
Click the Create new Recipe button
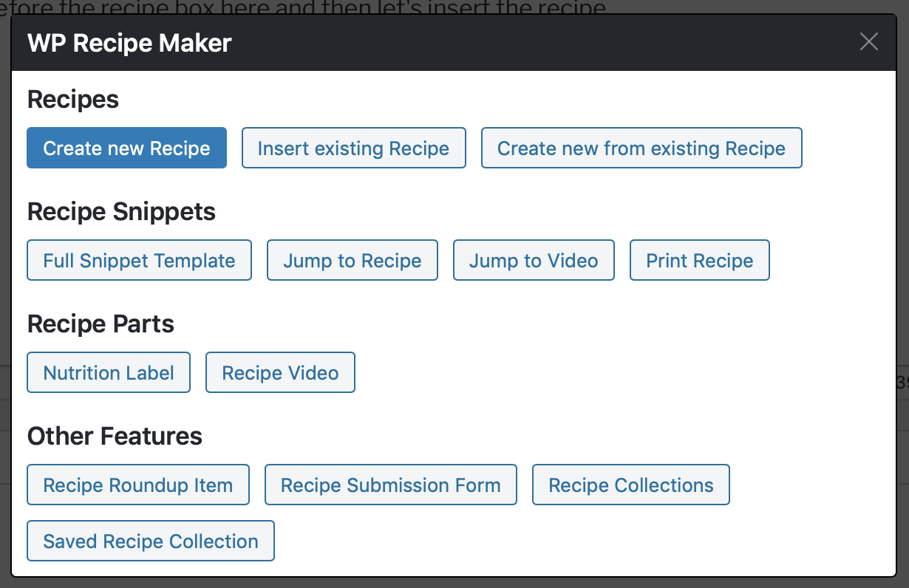(126, 148)
